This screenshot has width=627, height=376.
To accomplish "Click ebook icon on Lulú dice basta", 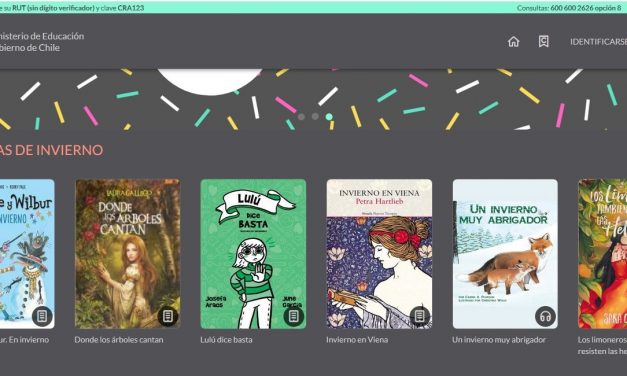I will coord(294,316).
